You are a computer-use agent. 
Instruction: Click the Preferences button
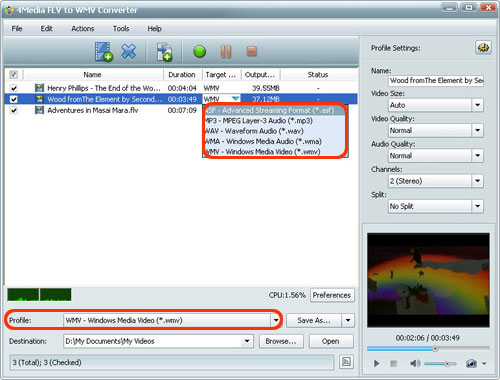[332, 295]
